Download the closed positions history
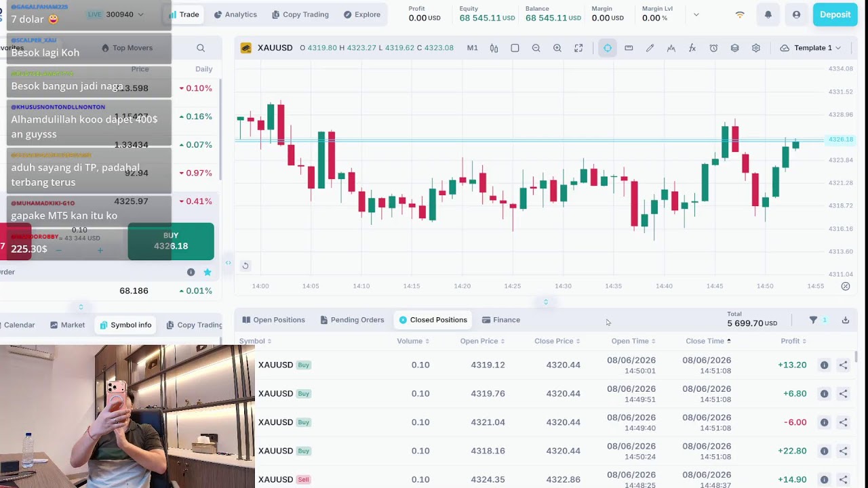 [846, 320]
